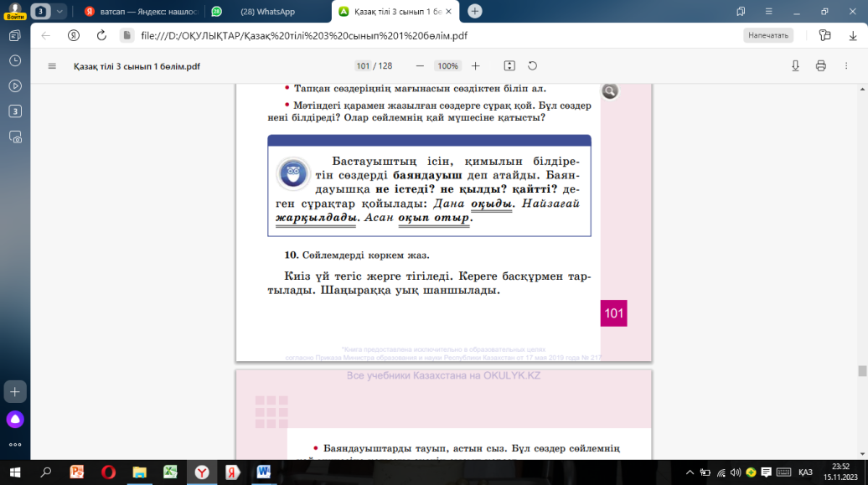Open Opera browser from the taskbar
The height and width of the screenshot is (485, 868).
(109, 472)
